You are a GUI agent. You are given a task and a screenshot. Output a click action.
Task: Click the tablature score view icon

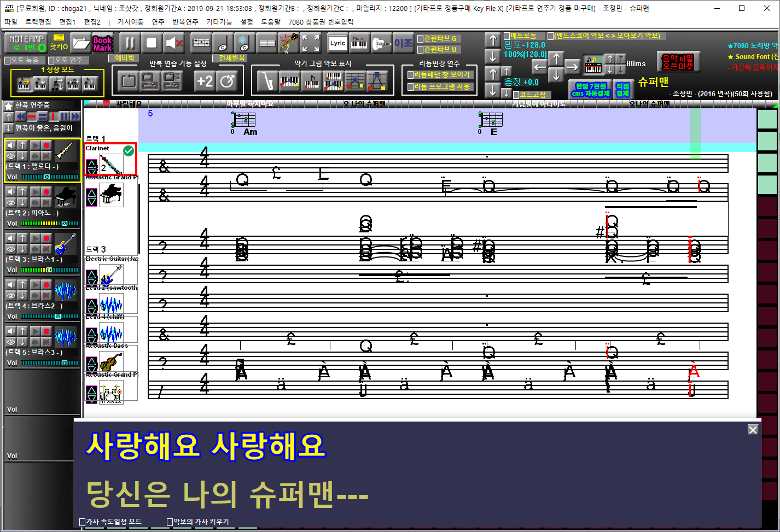(x=201, y=43)
